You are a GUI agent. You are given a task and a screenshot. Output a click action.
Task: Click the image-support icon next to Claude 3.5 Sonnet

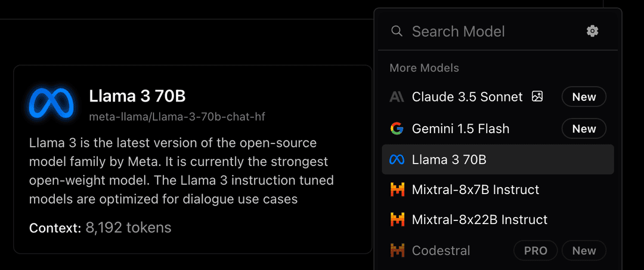tap(537, 97)
